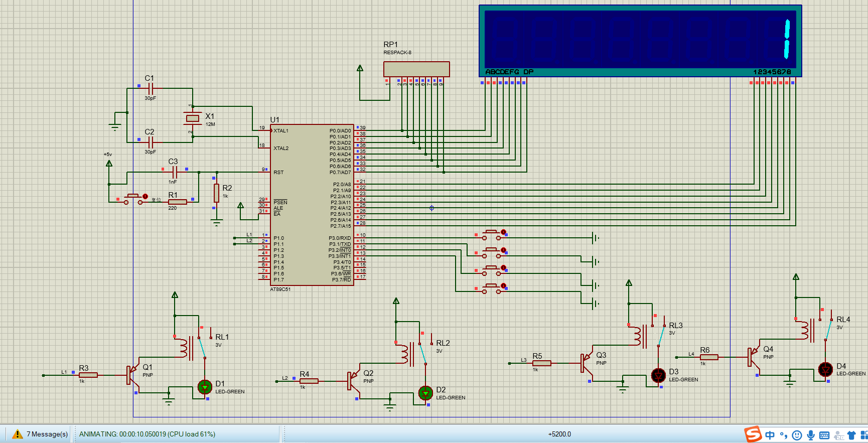
Task: Open the soft keyboard icon in IME bar
Action: [824, 435]
